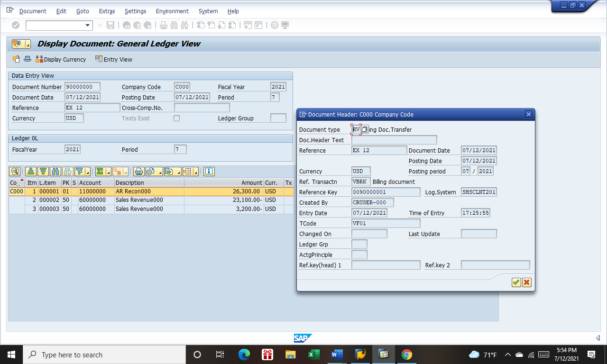Click the 3,200.00- amount cell
Screen dimensions: 607x364
click(x=224, y=209)
